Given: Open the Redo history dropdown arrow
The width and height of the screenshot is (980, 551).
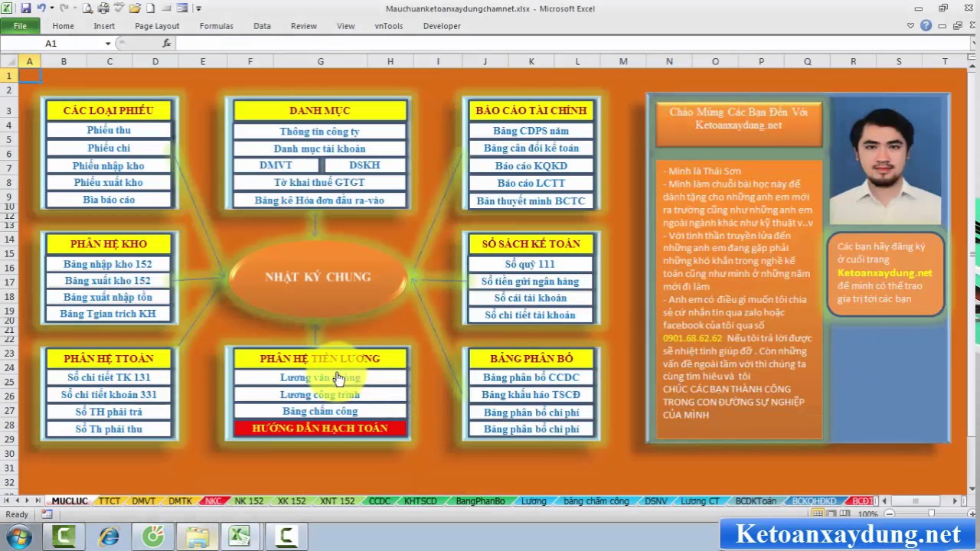Looking at the screenshot, I should (x=74, y=8).
